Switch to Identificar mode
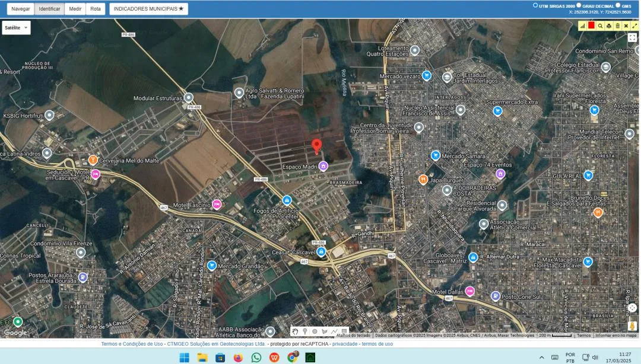 [x=49, y=8]
